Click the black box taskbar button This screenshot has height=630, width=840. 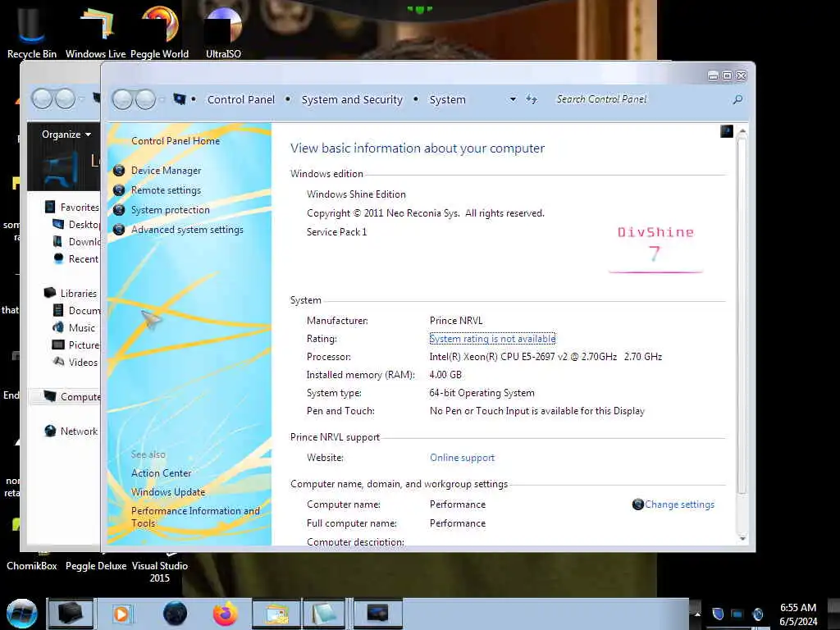[x=71, y=614]
